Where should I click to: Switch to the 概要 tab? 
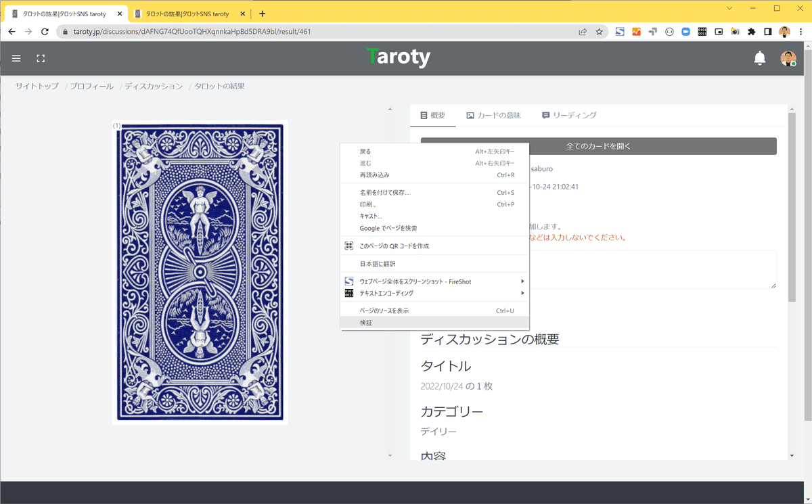432,115
